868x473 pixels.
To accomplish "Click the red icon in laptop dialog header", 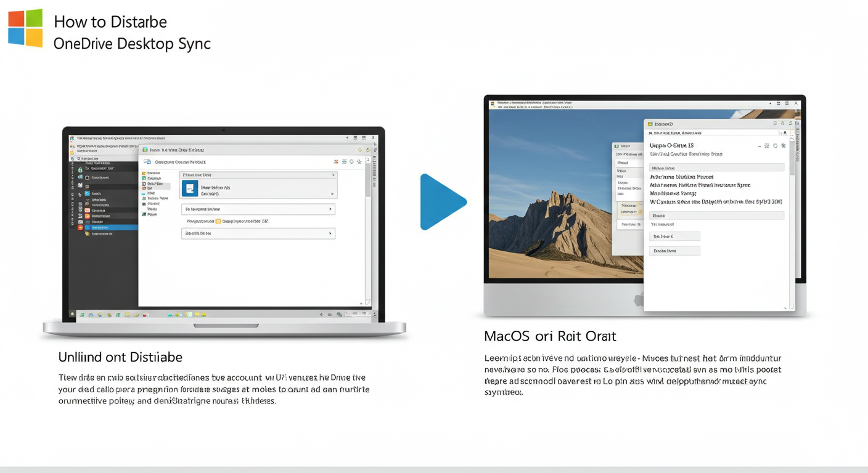I will tap(336, 162).
